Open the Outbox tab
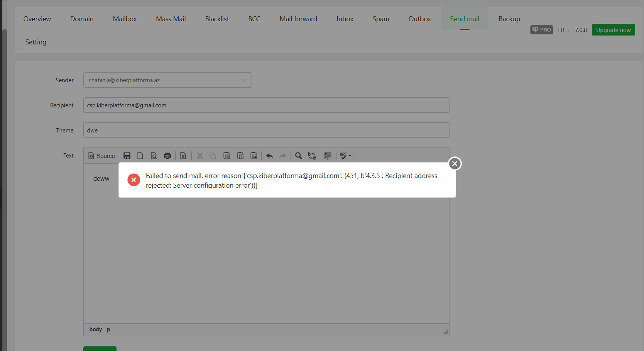This screenshot has width=644, height=351. [419, 19]
